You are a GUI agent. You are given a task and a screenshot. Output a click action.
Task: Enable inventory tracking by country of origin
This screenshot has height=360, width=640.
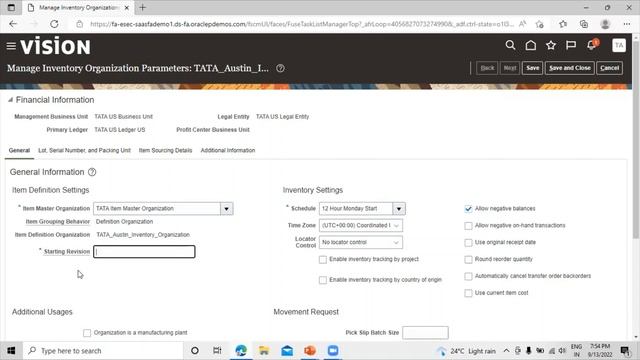322,280
